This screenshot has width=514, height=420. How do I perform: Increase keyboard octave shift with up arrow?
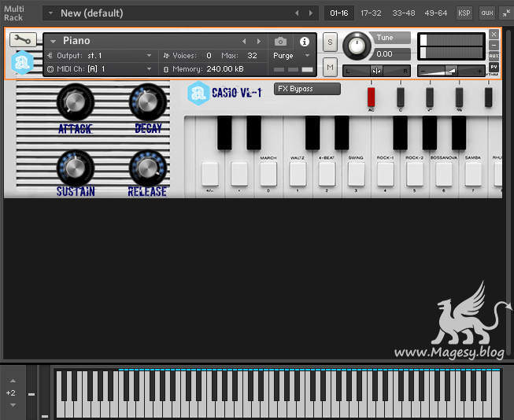point(13,381)
